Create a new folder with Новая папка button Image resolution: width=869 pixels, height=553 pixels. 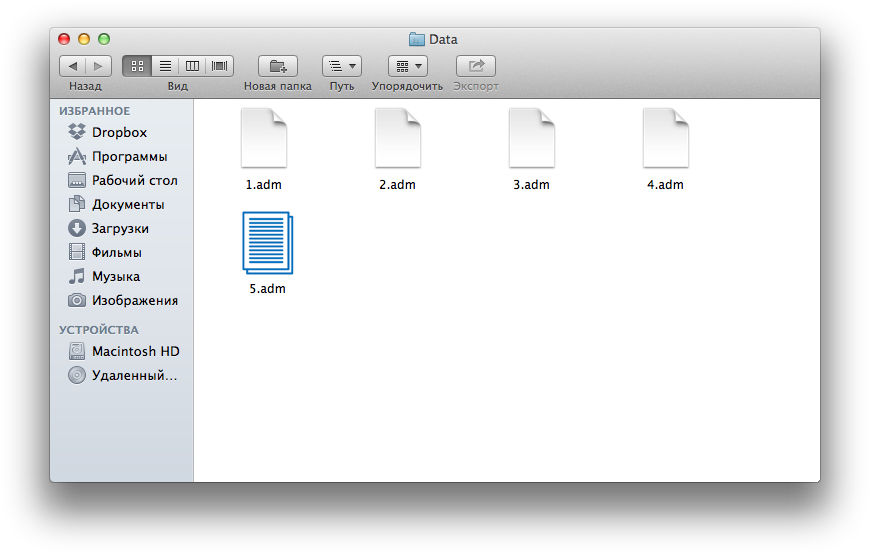(x=278, y=66)
